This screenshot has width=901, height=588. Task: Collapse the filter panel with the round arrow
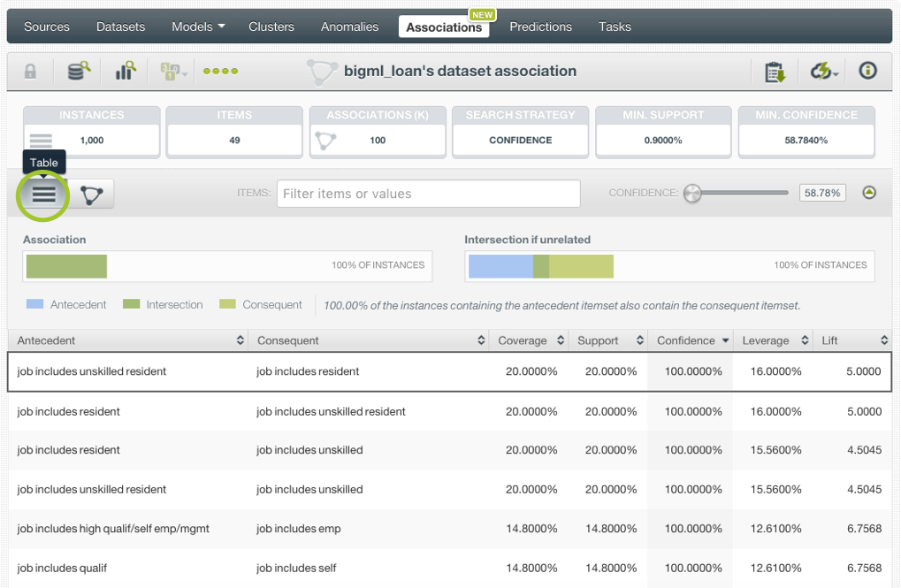(869, 193)
